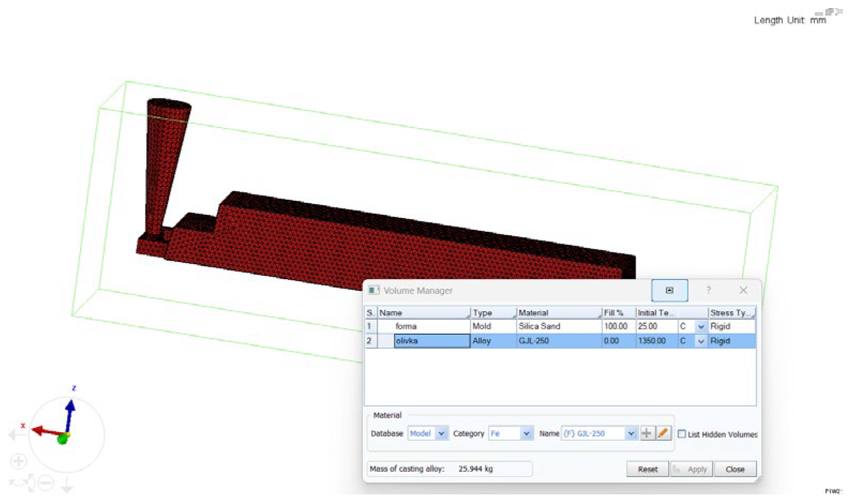851x504 pixels.
Task: Expand the Category dropdown showing Fe
Action: tap(526, 433)
